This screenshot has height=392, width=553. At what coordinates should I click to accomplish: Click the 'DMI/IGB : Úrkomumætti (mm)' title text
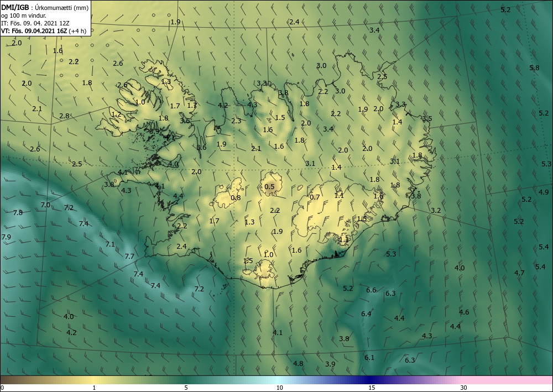pyautogui.click(x=45, y=8)
